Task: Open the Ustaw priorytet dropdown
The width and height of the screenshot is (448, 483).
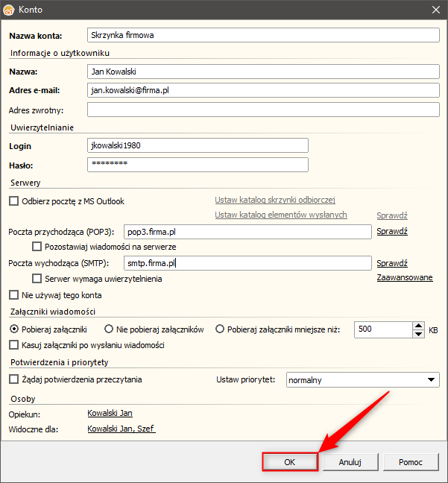Action: pos(363,380)
